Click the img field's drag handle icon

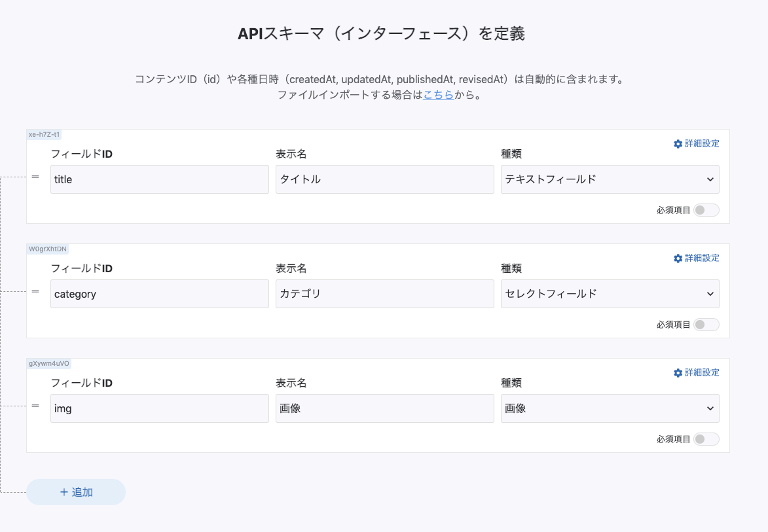pos(35,406)
